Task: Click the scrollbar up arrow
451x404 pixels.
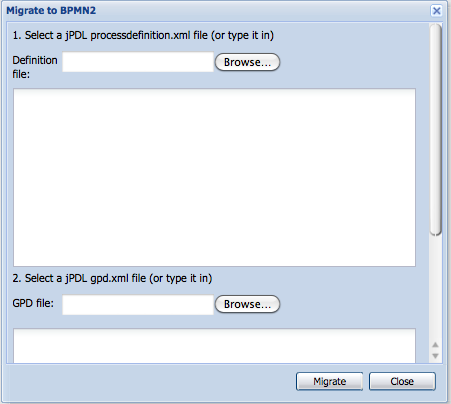Action: (x=435, y=345)
